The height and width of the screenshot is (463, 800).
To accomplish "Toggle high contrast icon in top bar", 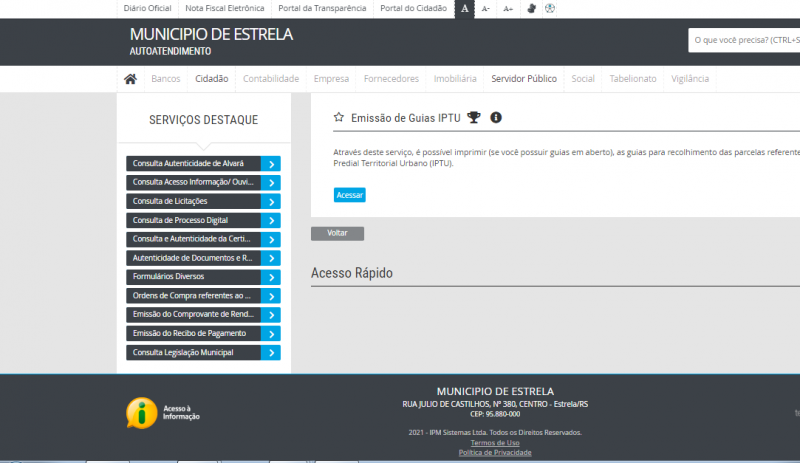I will pyautogui.click(x=531, y=8).
